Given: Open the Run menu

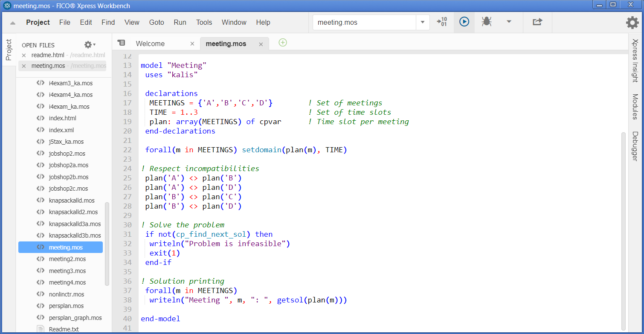Looking at the screenshot, I should pos(180,22).
